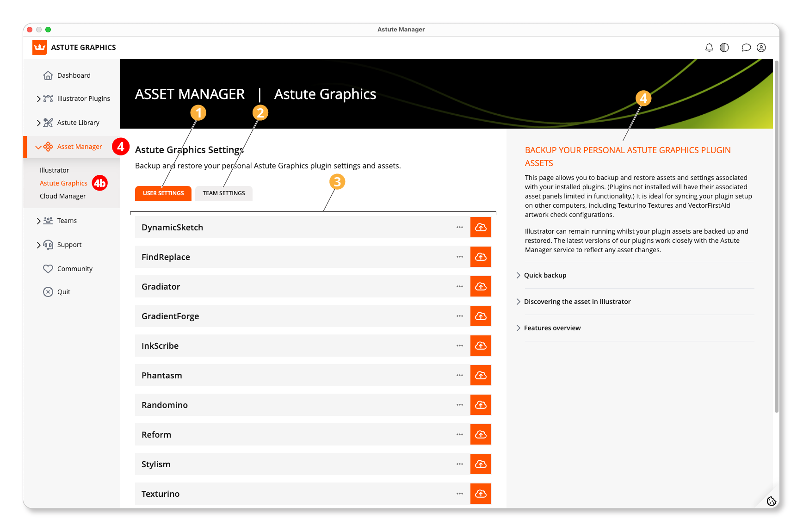
Task: Click the cloud upload icon for Texturino
Action: 481,494
